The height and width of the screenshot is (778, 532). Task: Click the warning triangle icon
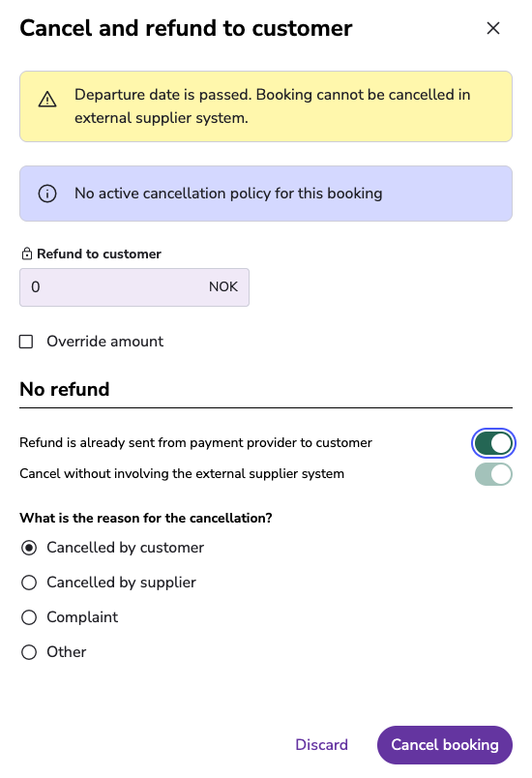point(47,100)
